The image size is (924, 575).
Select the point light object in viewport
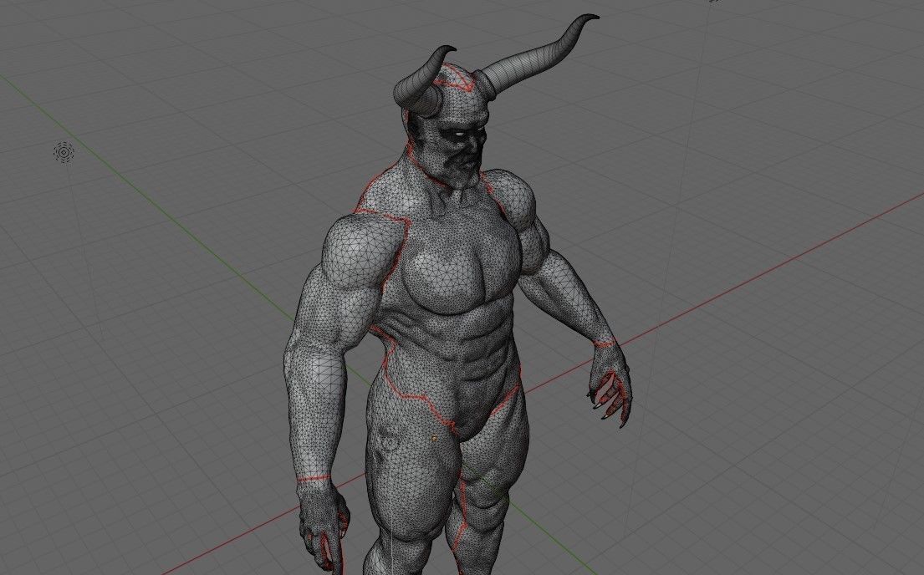click(64, 153)
